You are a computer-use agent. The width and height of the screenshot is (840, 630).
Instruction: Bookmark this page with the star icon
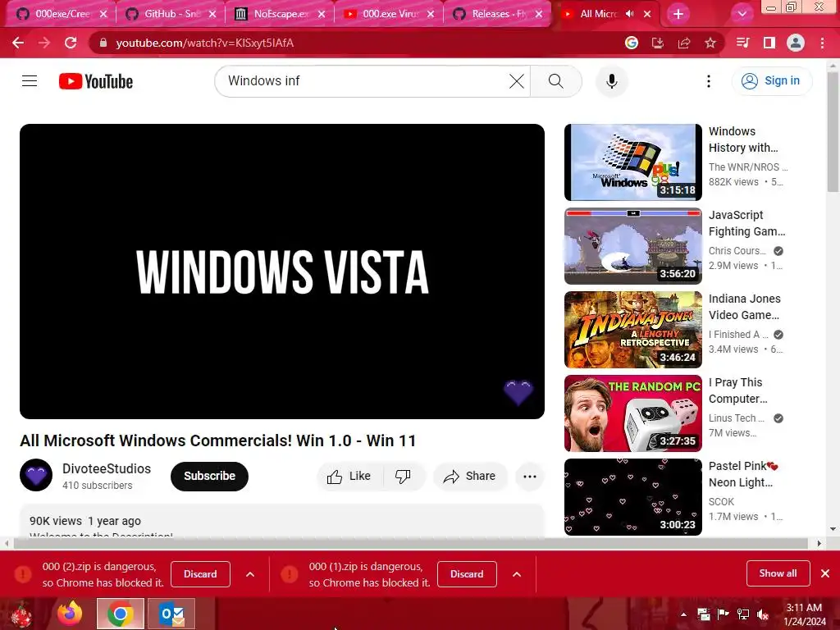[x=710, y=43]
